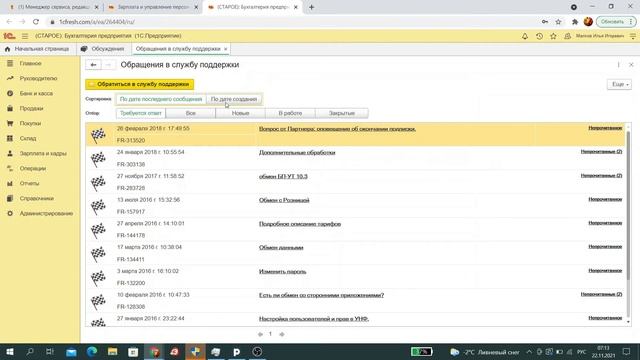Filter by Все

191,113
